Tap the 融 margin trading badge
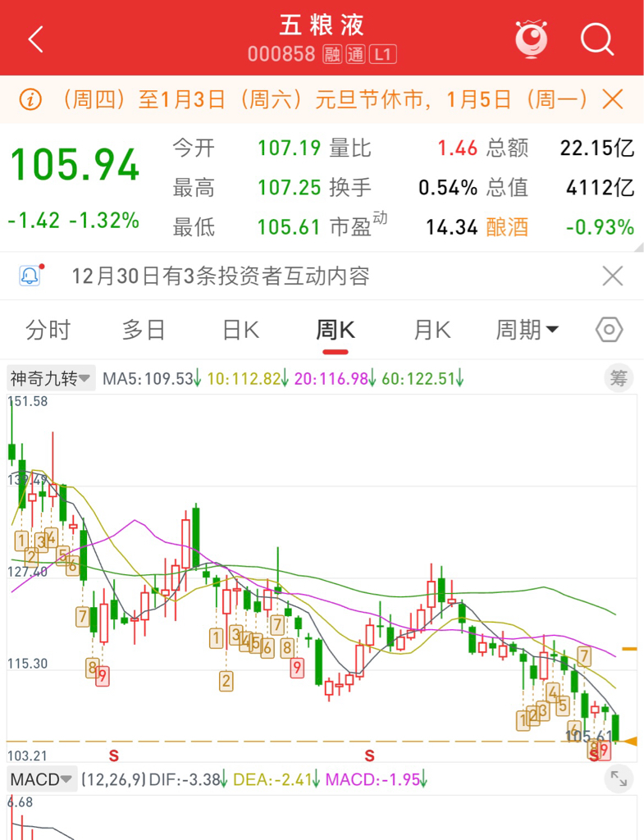The width and height of the screenshot is (644, 840). 332,55
